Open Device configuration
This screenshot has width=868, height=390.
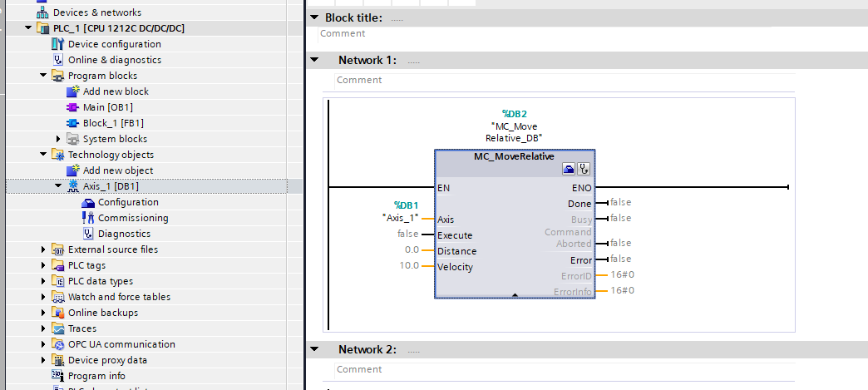(x=115, y=44)
